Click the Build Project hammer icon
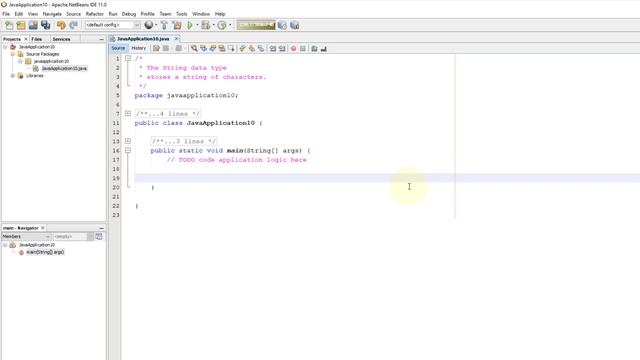Image resolution: width=640 pixels, height=360 pixels. click(164, 25)
